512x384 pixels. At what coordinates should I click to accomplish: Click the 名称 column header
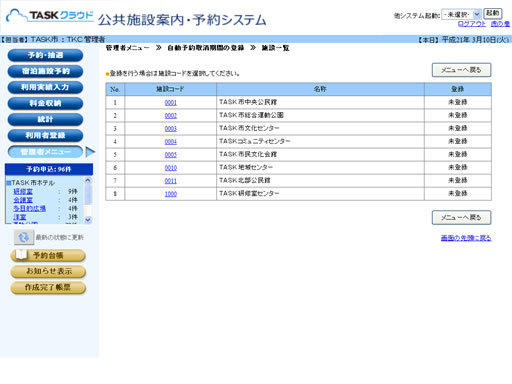(320, 89)
